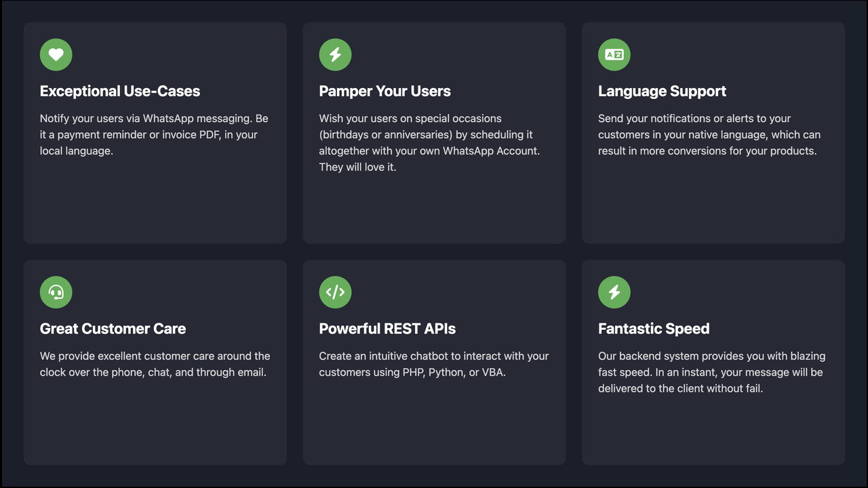Image resolution: width=868 pixels, height=488 pixels.
Task: Select the code brackets REST API icon
Action: click(335, 292)
